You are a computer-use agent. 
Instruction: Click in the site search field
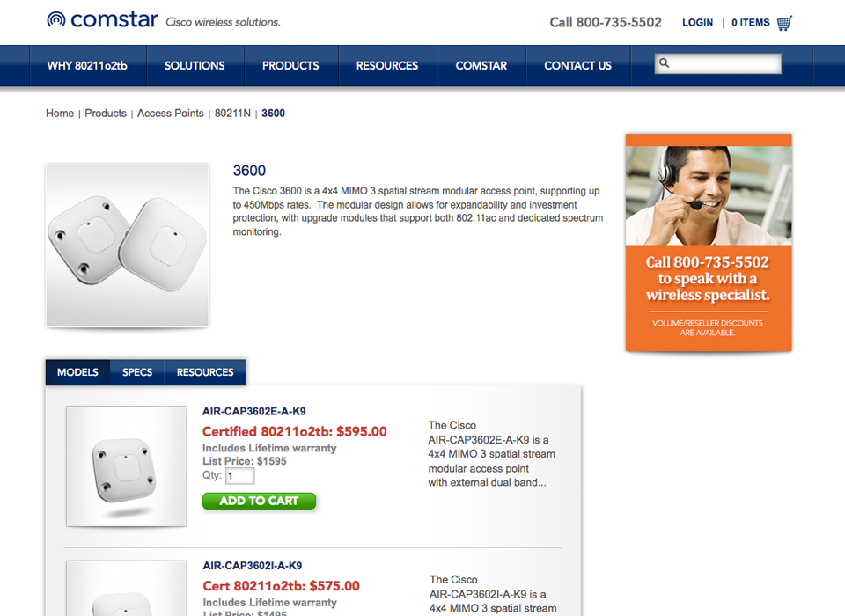tap(718, 63)
